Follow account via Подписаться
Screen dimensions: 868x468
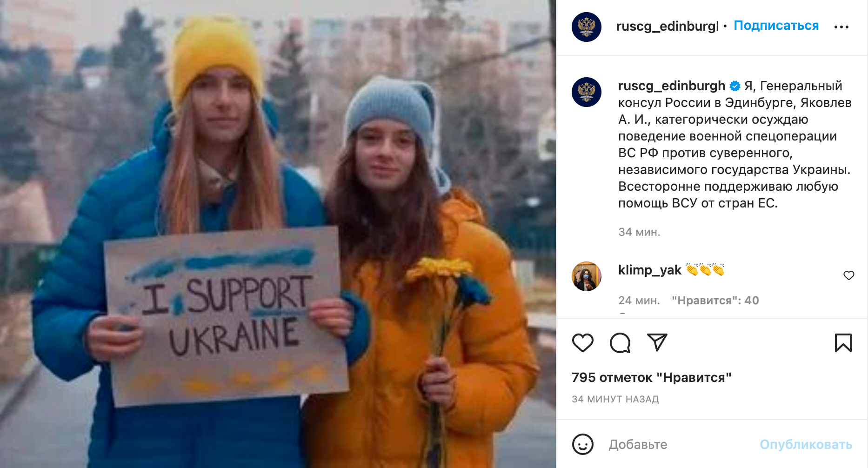click(776, 26)
